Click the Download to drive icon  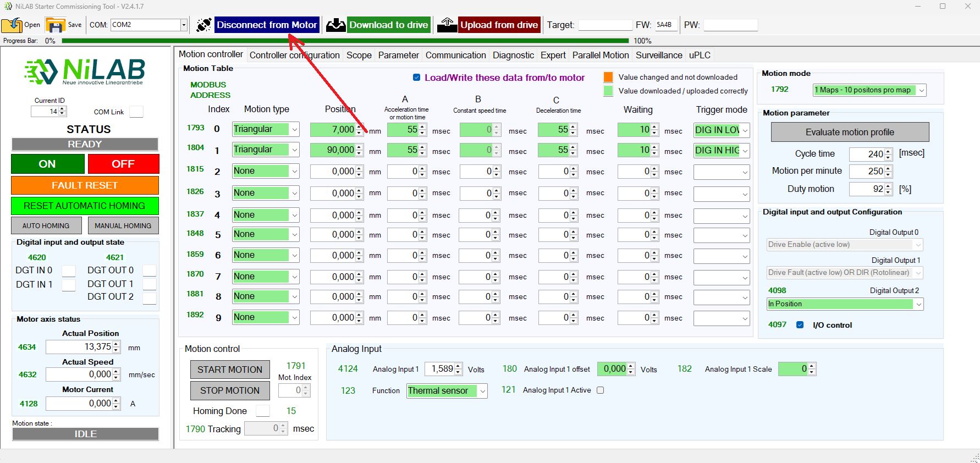tap(335, 25)
